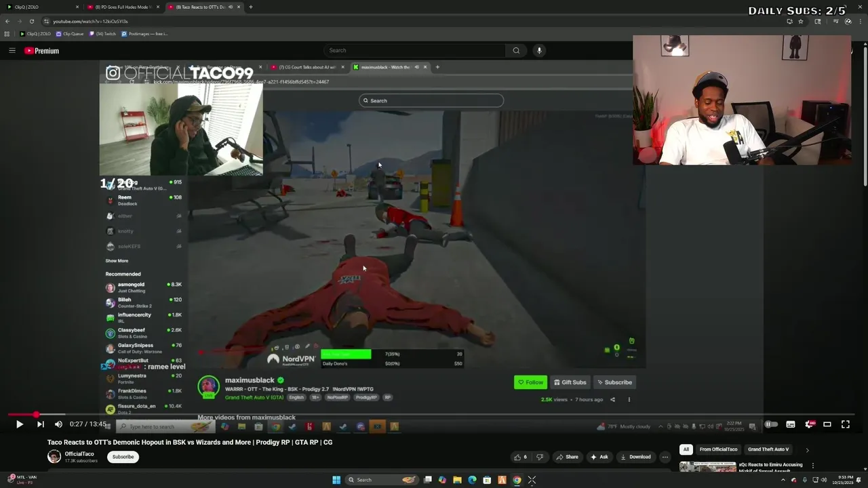This screenshot has width=868, height=488.
Task: Reload the current page
Action: [x=31, y=21]
